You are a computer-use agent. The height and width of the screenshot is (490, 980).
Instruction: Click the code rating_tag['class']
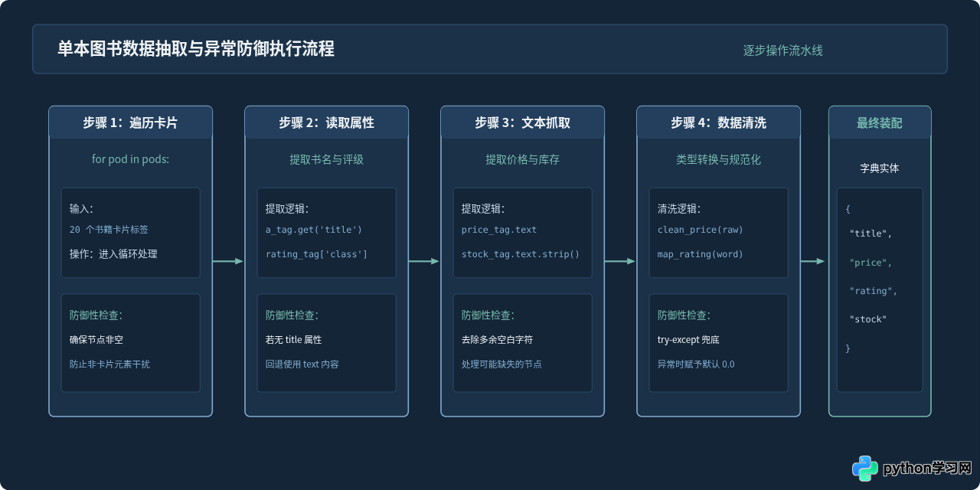pyautogui.click(x=317, y=253)
